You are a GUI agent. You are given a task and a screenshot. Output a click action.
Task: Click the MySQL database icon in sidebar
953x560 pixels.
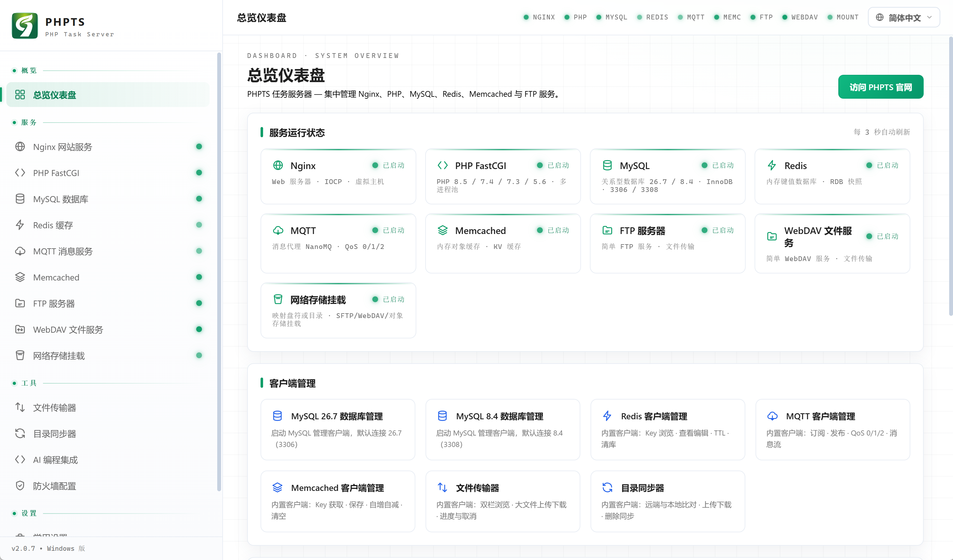click(20, 199)
